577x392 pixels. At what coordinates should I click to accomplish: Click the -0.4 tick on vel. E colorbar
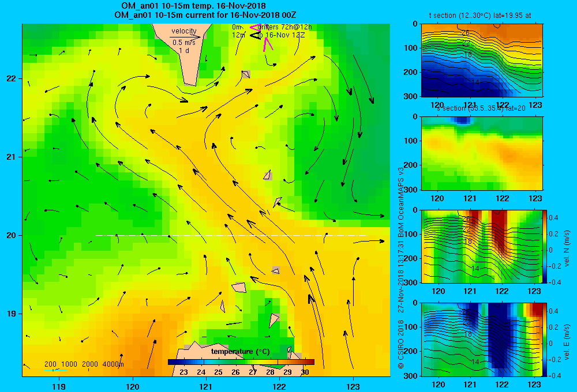coord(554,375)
